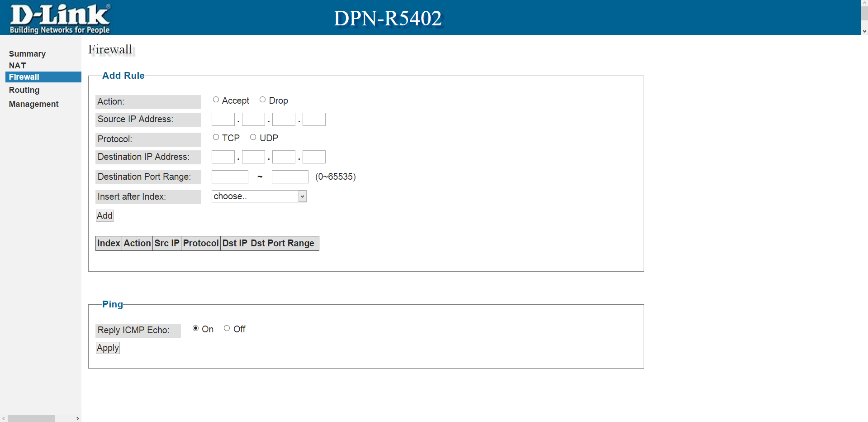
Task: Open the Routing menu page
Action: pyautogui.click(x=24, y=90)
